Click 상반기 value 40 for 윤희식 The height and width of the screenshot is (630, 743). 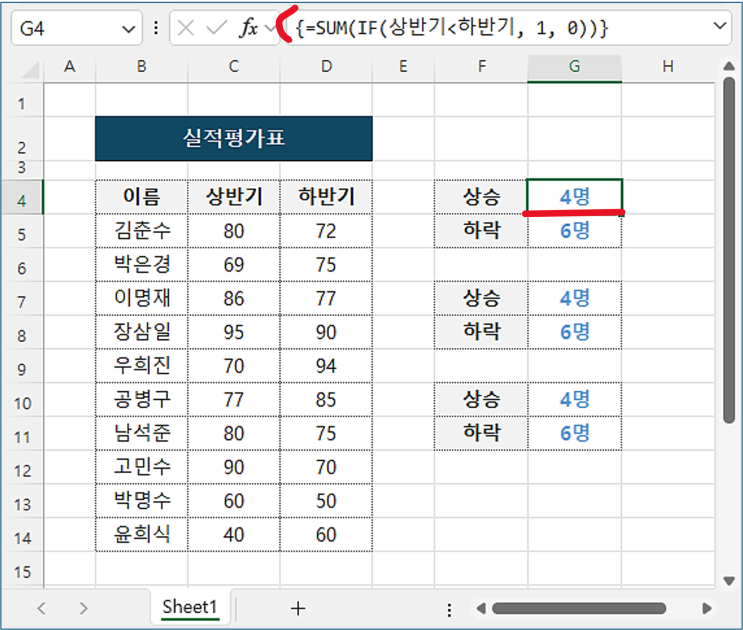click(234, 535)
